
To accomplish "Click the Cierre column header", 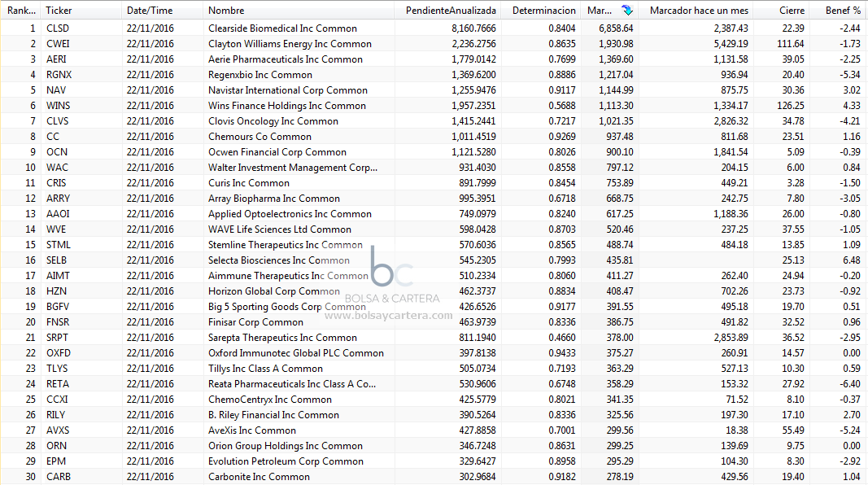I will click(x=792, y=11).
